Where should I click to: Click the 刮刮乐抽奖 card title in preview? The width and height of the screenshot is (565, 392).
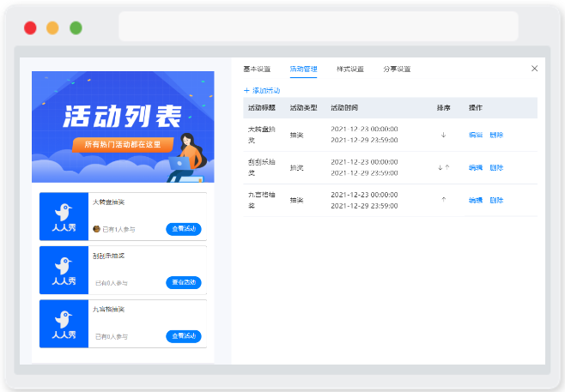[x=108, y=256]
